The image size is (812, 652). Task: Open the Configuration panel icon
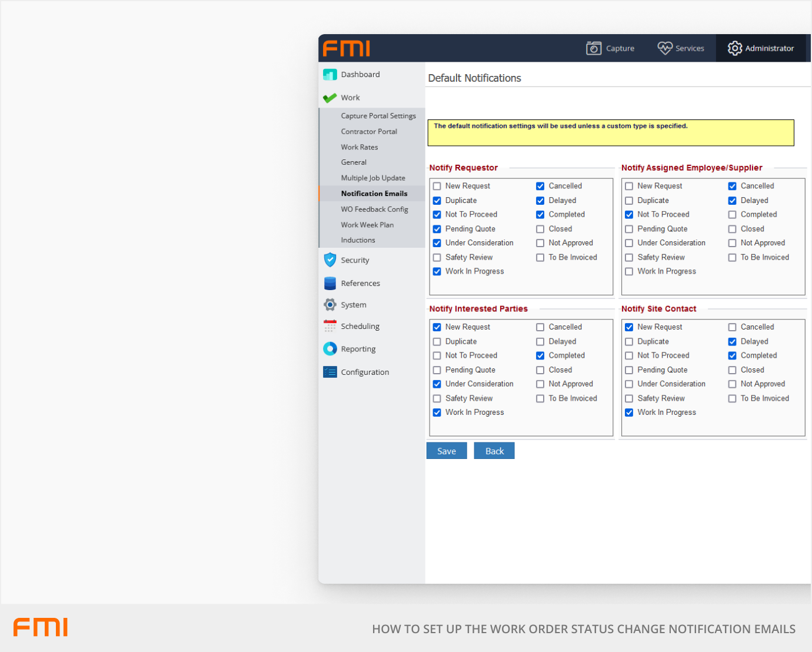click(x=330, y=371)
